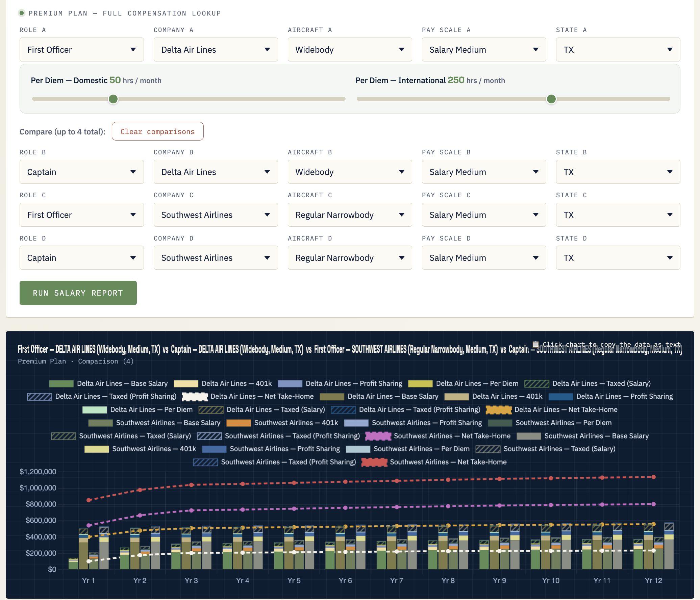Open the Aircraft D dropdown
Screen dimensions: 700x600
[x=350, y=258]
